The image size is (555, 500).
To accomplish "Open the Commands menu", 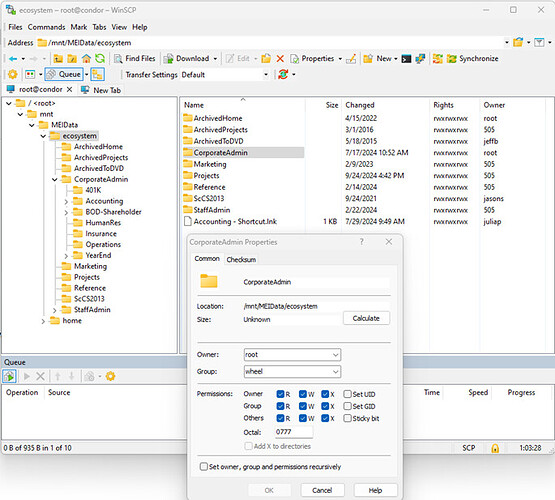I will tap(46, 27).
